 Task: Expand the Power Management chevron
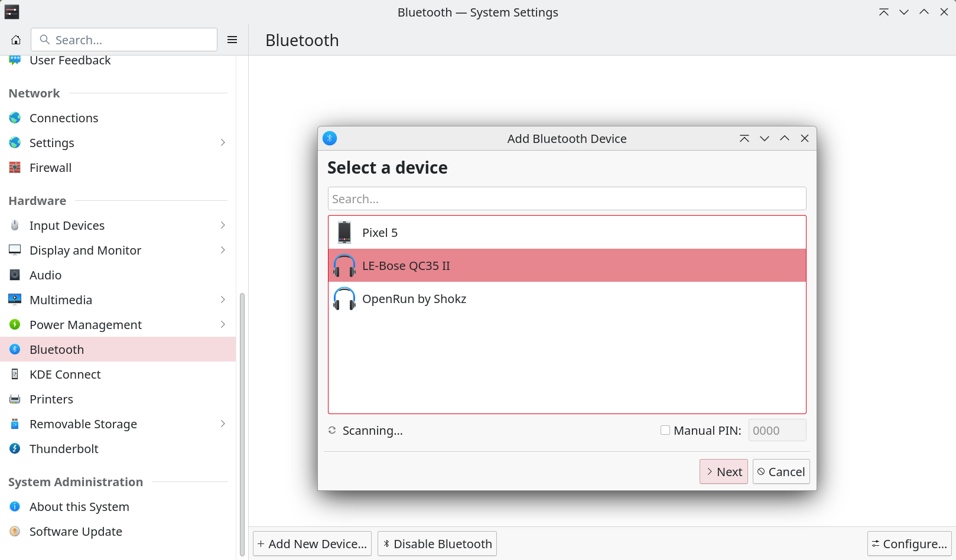(x=223, y=324)
